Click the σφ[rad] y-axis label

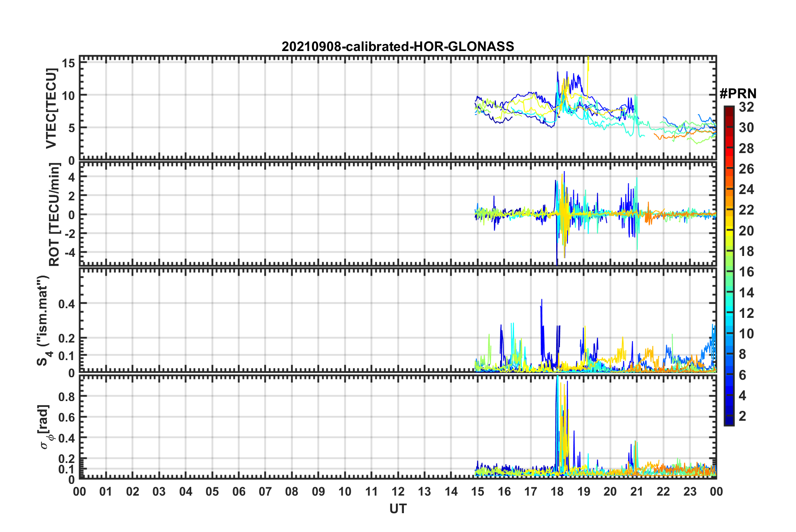pos(45,427)
